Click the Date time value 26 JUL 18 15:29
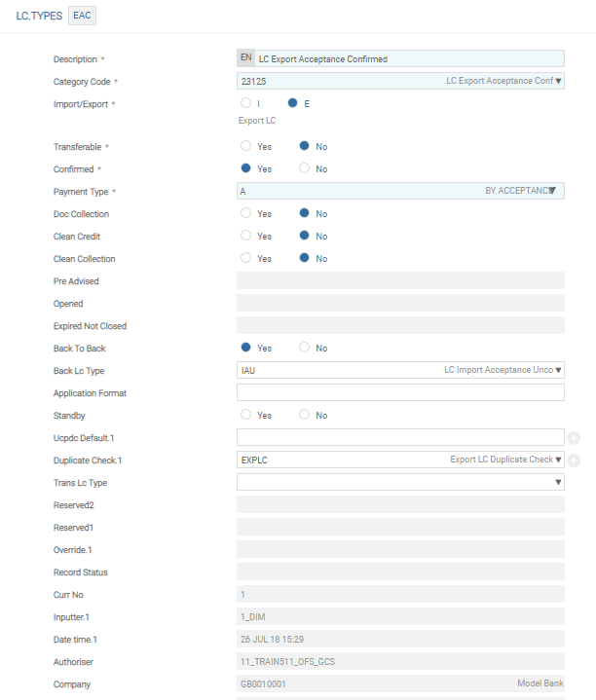 272,640
